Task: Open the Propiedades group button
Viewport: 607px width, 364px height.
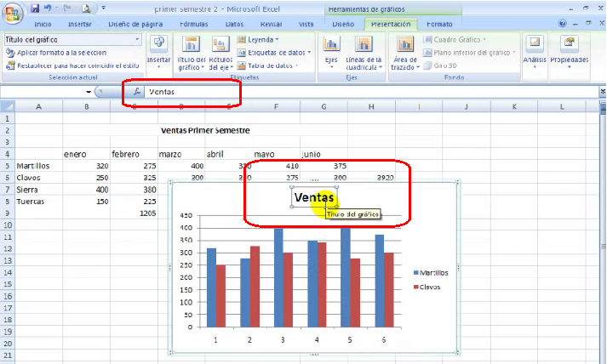Action: [x=569, y=51]
